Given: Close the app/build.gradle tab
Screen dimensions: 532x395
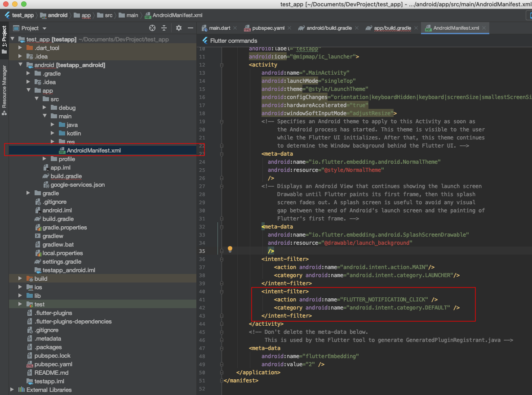Looking at the screenshot, I should [x=416, y=28].
